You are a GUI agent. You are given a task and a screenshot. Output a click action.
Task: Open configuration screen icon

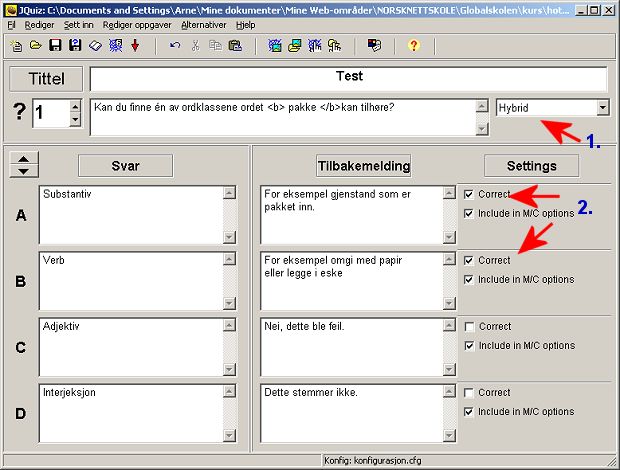pos(374,46)
